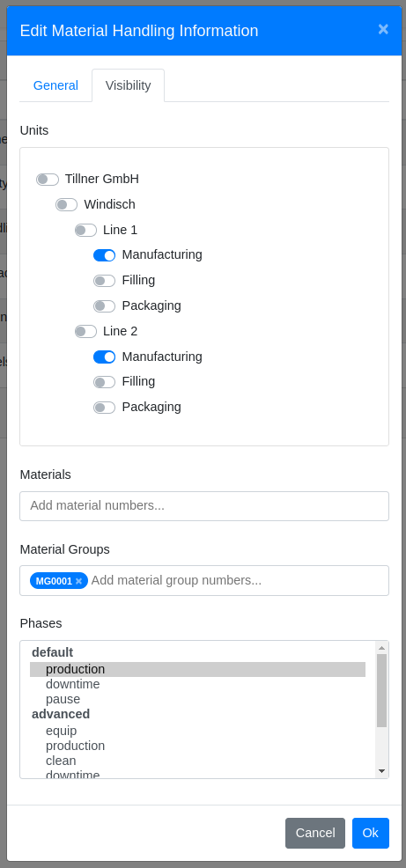
Task: Disable Manufacturing under Line 2
Action: [104, 357]
